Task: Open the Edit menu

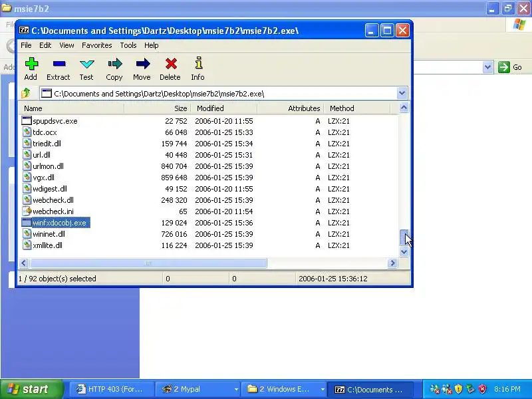Action: coord(45,45)
